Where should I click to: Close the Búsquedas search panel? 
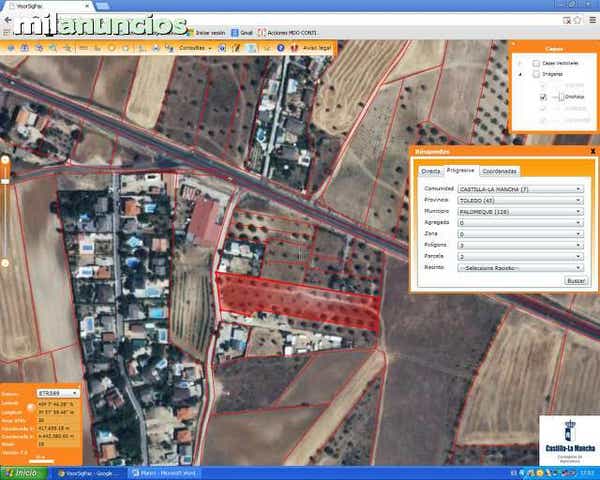pyautogui.click(x=593, y=151)
